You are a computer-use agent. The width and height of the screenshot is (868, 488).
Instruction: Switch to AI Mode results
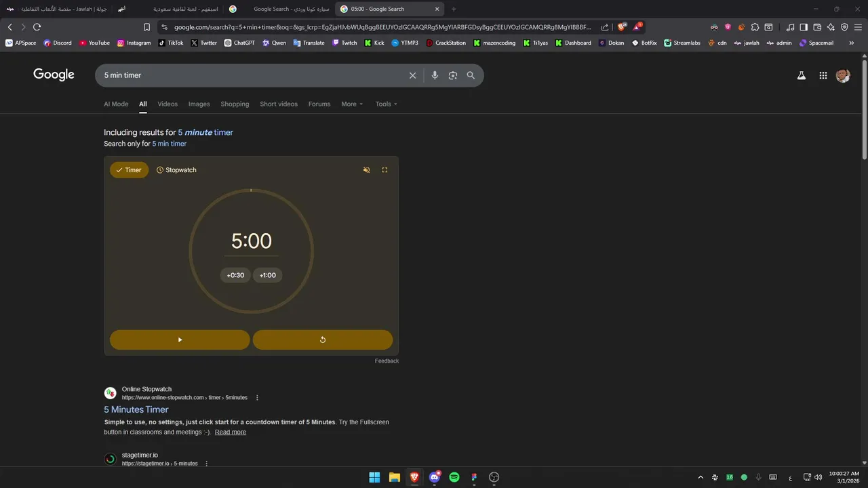(116, 104)
